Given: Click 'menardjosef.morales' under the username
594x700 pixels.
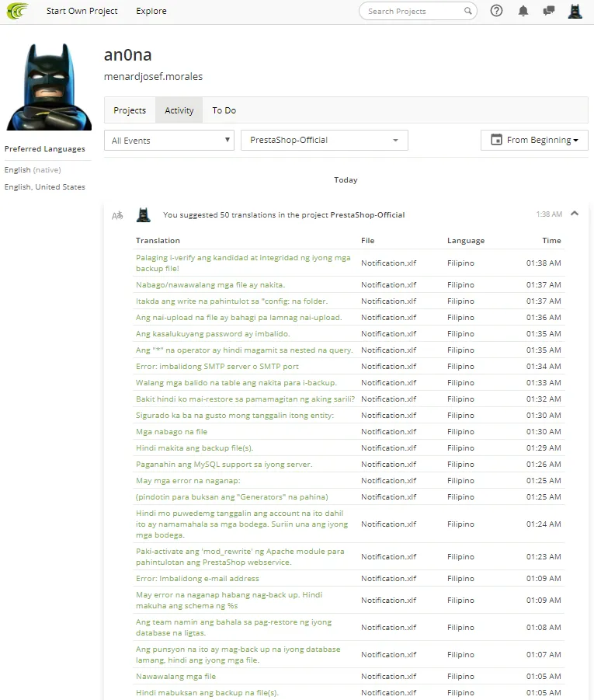Looking at the screenshot, I should (x=153, y=77).
